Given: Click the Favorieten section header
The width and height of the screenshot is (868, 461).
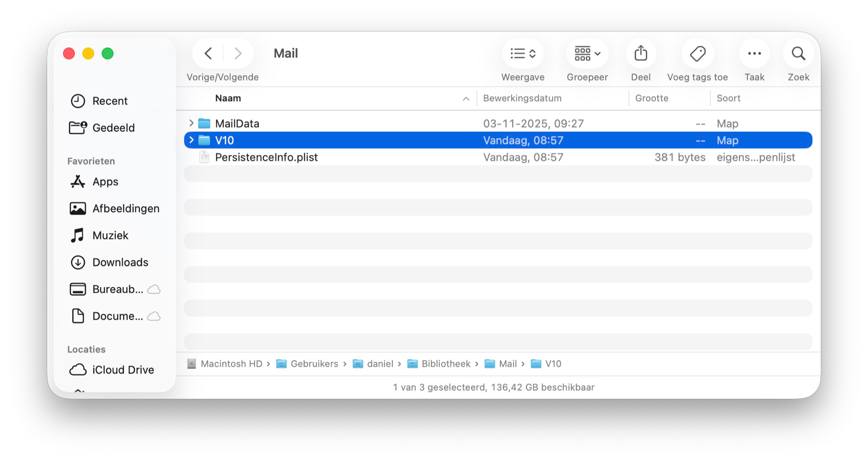Looking at the screenshot, I should pyautogui.click(x=91, y=161).
